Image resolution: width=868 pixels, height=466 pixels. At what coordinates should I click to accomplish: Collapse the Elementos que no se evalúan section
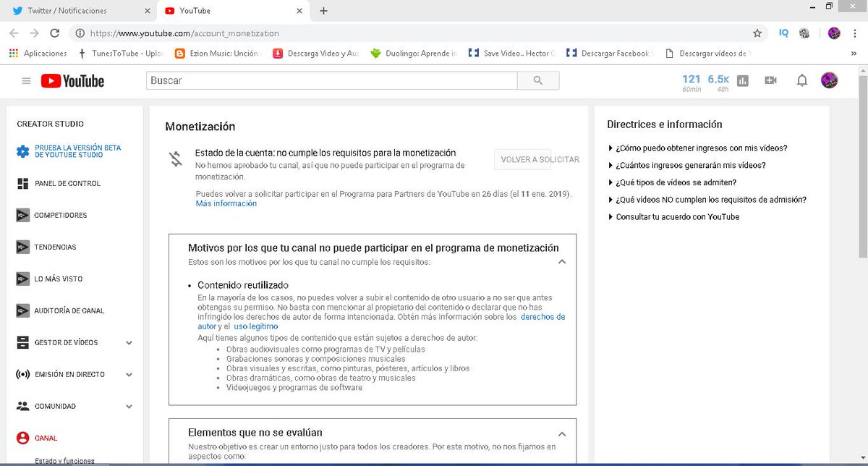pos(562,435)
